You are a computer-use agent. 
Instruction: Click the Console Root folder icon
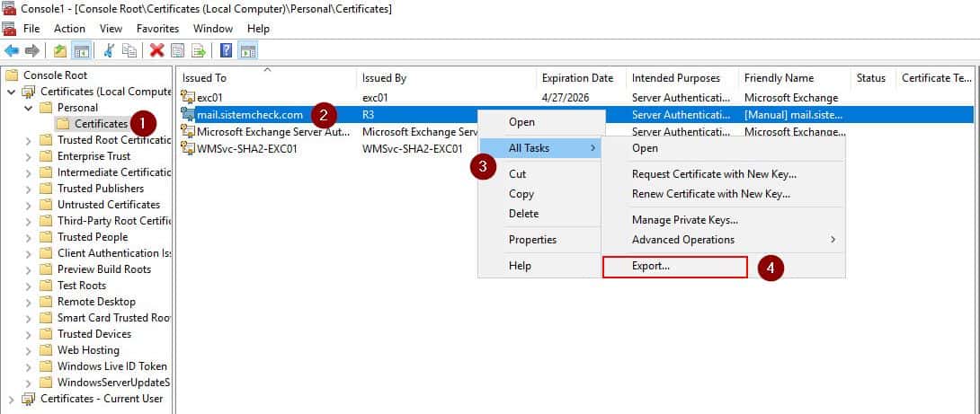click(12, 75)
